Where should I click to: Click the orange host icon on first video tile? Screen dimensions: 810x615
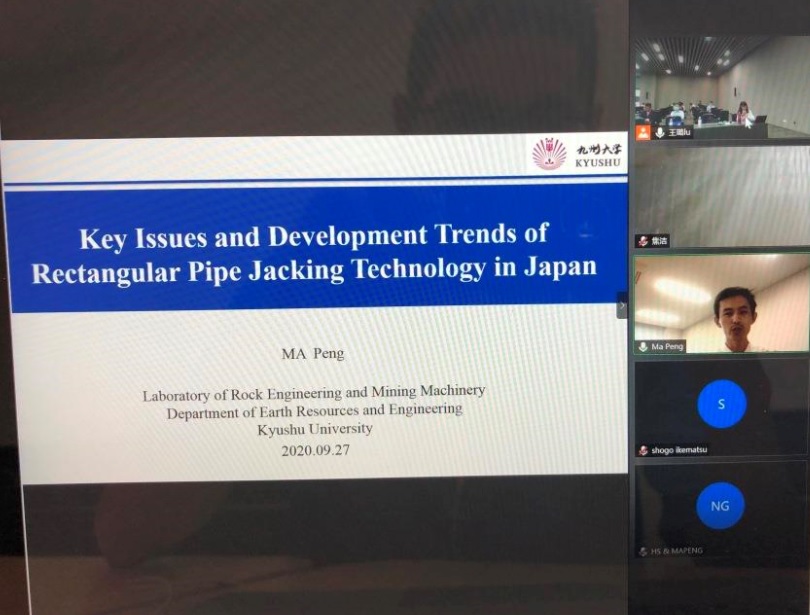(643, 132)
